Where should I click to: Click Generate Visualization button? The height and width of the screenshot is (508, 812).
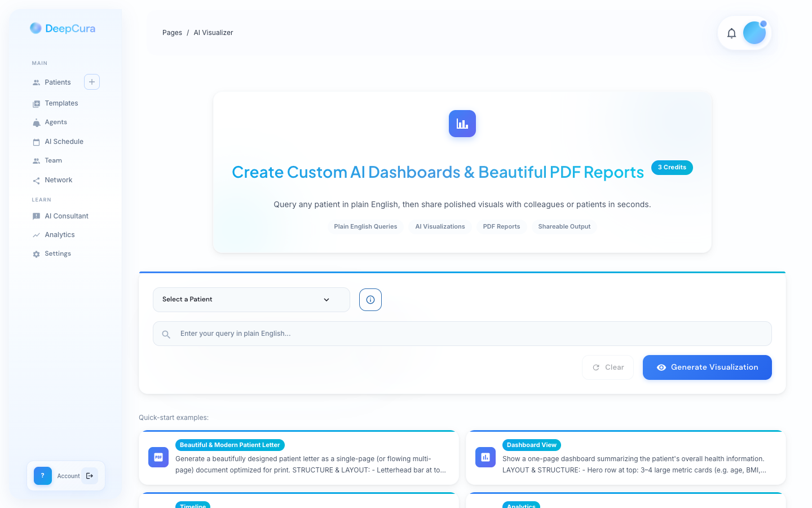pyautogui.click(x=707, y=367)
